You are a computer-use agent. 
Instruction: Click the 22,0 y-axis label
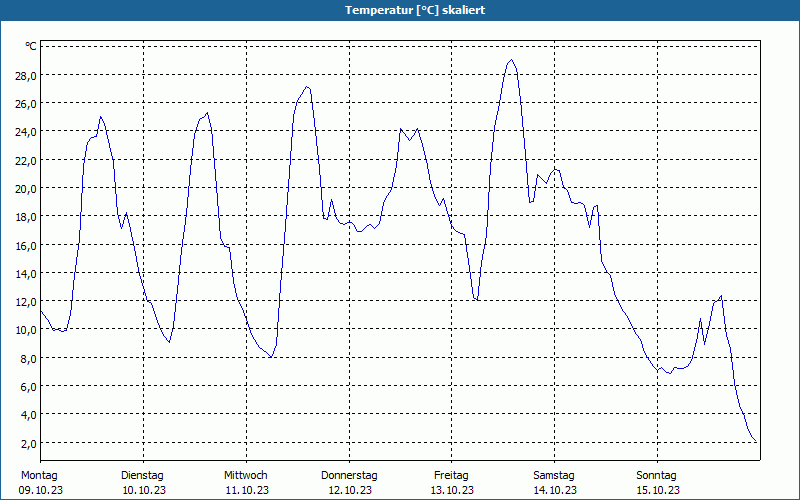(x=28, y=160)
